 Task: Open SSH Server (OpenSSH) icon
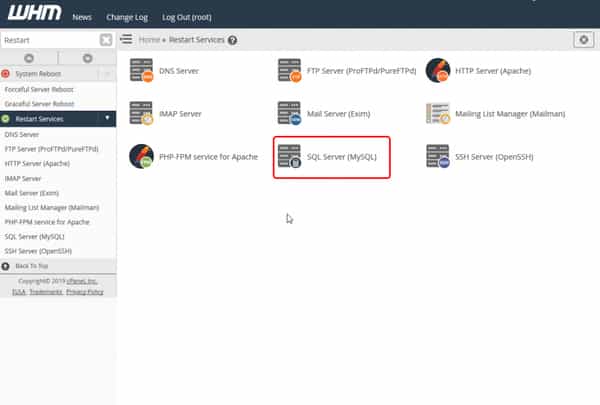tap(438, 156)
